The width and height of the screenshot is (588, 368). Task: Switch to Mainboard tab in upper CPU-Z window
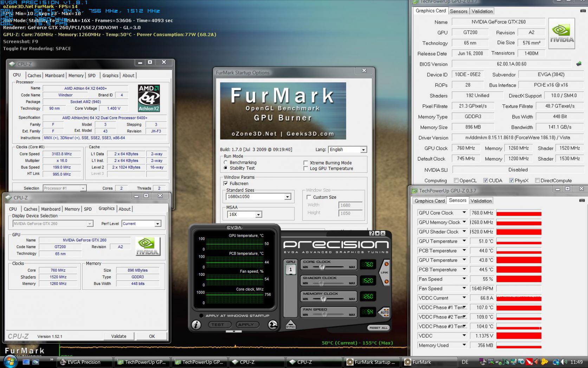click(54, 75)
